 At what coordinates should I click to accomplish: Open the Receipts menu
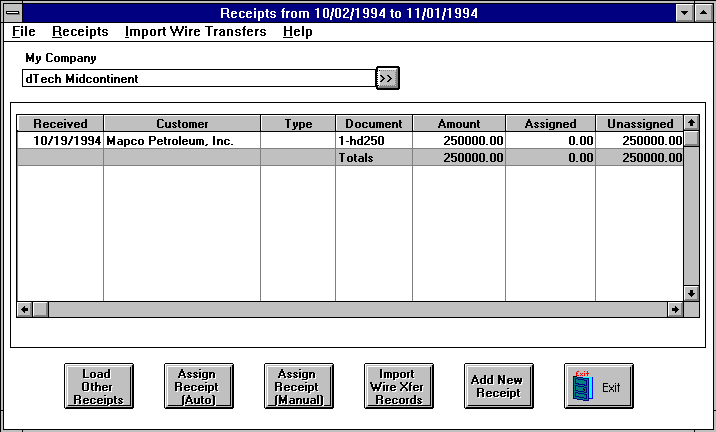(80, 32)
